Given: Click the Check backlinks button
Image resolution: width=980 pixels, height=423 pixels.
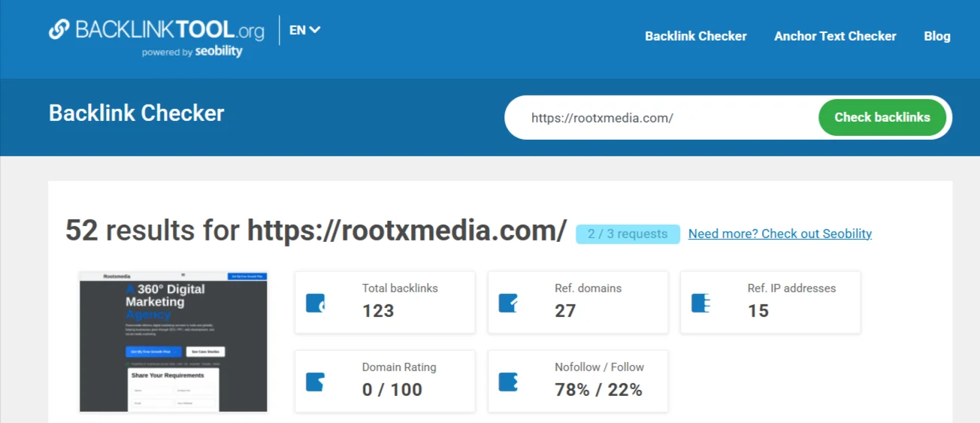Looking at the screenshot, I should click(x=882, y=117).
